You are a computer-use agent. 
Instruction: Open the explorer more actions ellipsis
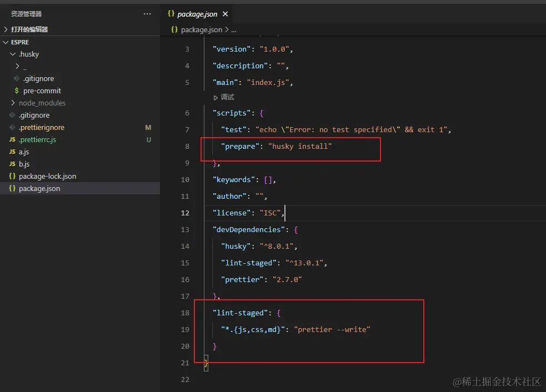(x=147, y=14)
